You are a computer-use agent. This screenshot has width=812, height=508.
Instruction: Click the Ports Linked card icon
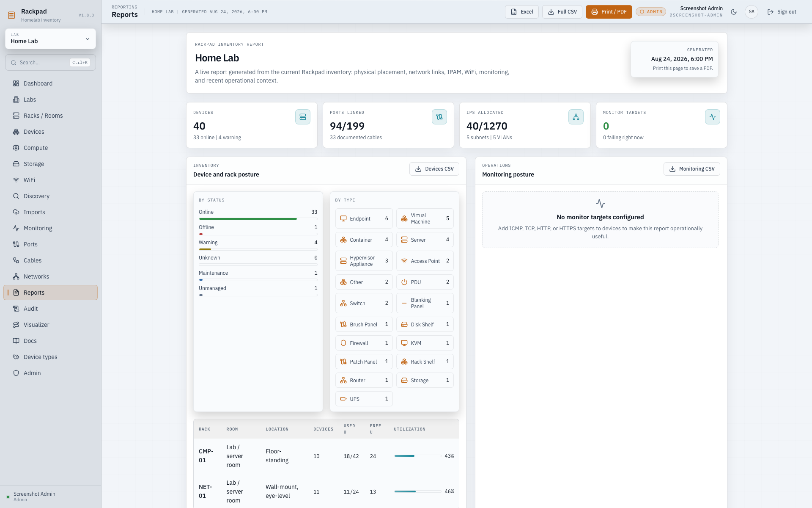(439, 117)
